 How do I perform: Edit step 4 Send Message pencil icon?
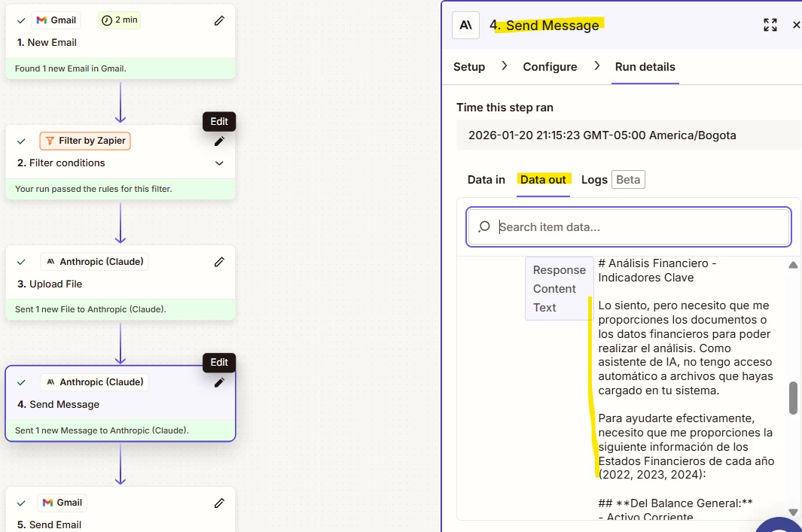pyautogui.click(x=219, y=382)
